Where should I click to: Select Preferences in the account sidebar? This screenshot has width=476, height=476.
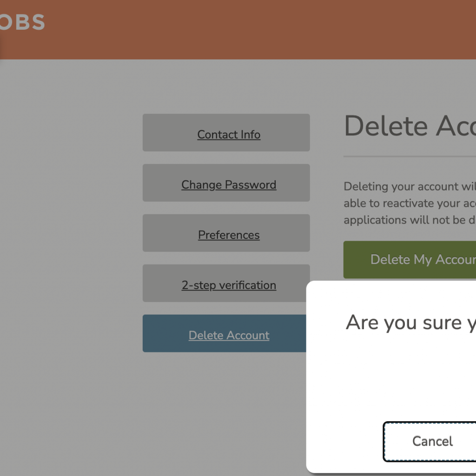[229, 235]
